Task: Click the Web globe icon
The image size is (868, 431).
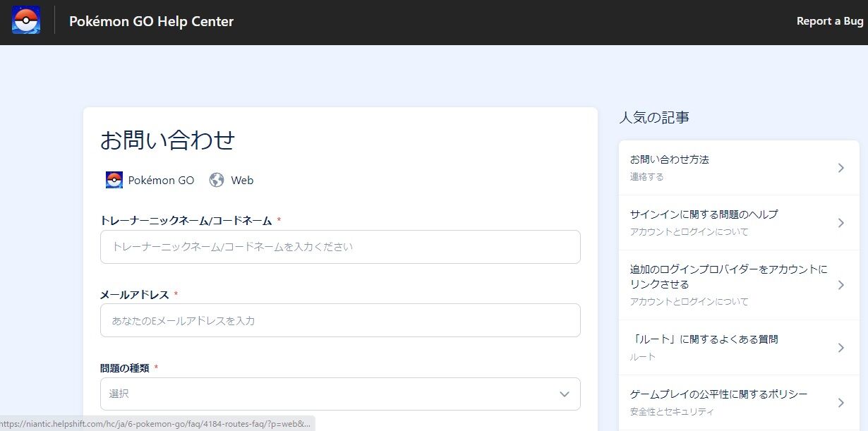Action: 217,180
